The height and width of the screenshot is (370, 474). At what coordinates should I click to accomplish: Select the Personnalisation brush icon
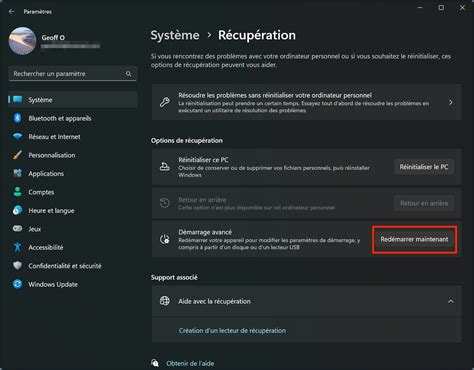click(x=17, y=155)
